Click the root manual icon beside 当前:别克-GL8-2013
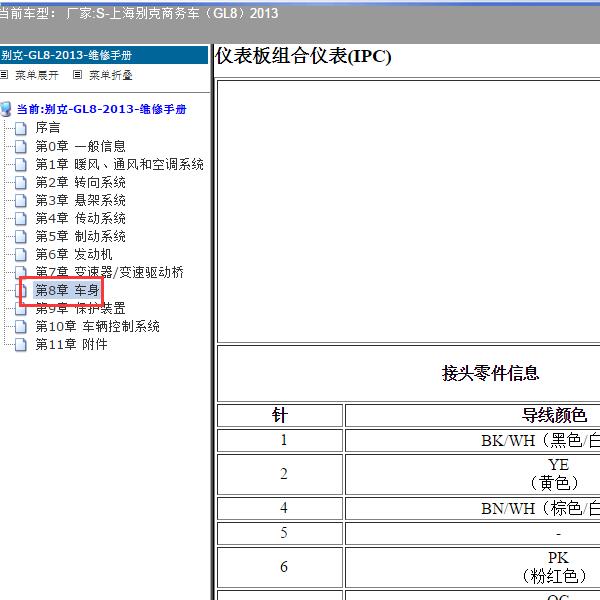The height and width of the screenshot is (600, 600). coord(6,109)
